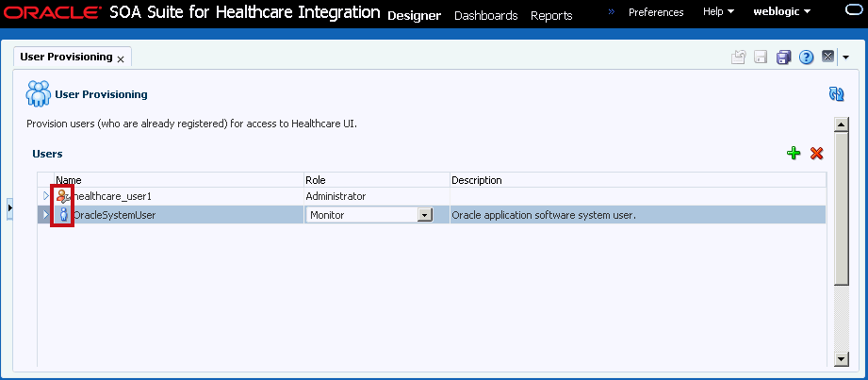Click the User Provisioning group icon

click(39, 93)
